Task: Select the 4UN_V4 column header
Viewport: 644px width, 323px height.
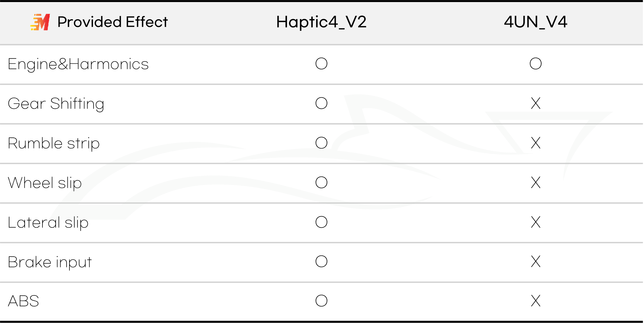Action: (x=536, y=22)
